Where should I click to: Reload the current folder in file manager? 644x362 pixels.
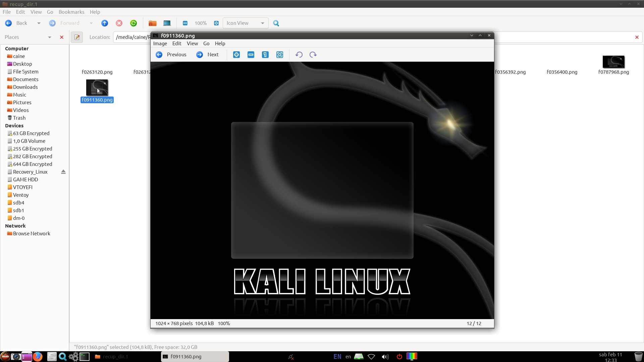pyautogui.click(x=133, y=23)
